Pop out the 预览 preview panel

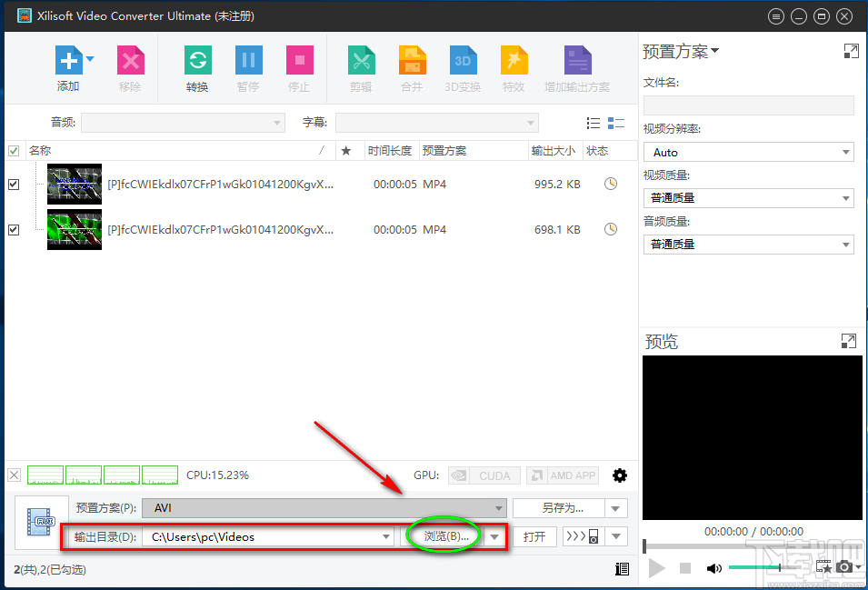[x=848, y=341]
